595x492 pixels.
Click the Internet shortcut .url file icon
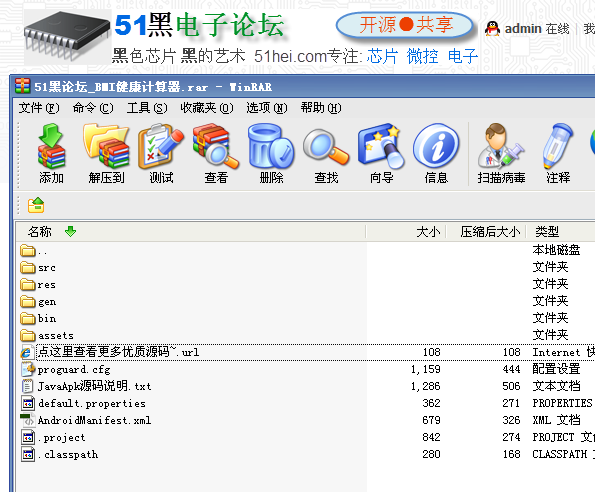pos(27,352)
